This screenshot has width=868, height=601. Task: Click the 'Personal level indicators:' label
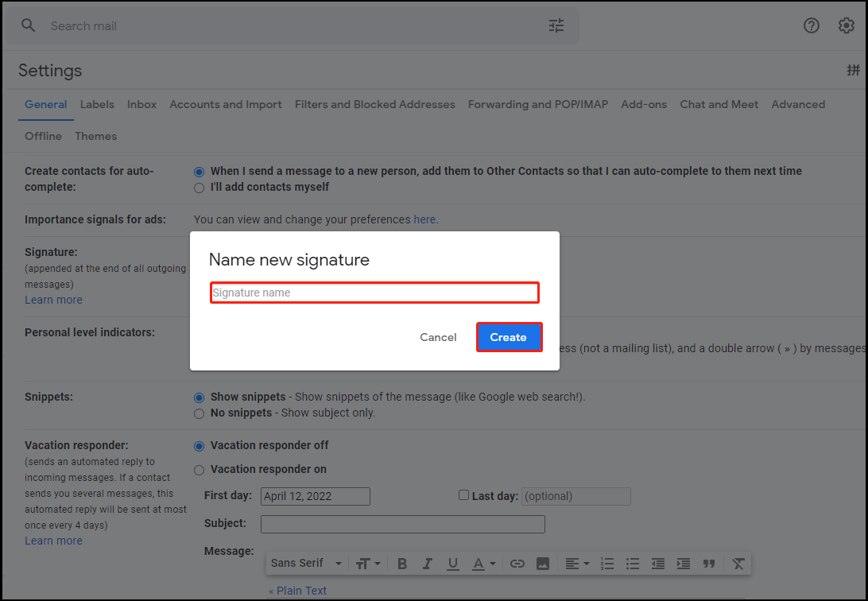click(90, 332)
